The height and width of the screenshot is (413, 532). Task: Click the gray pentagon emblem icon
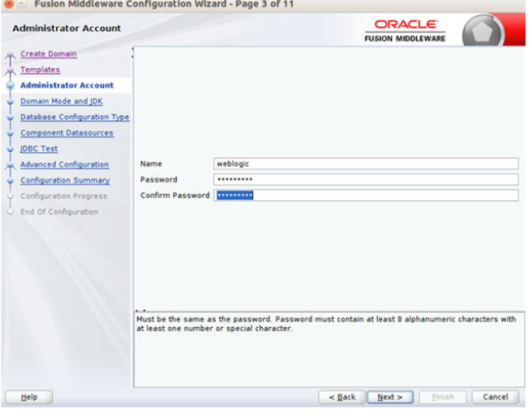tap(482, 32)
